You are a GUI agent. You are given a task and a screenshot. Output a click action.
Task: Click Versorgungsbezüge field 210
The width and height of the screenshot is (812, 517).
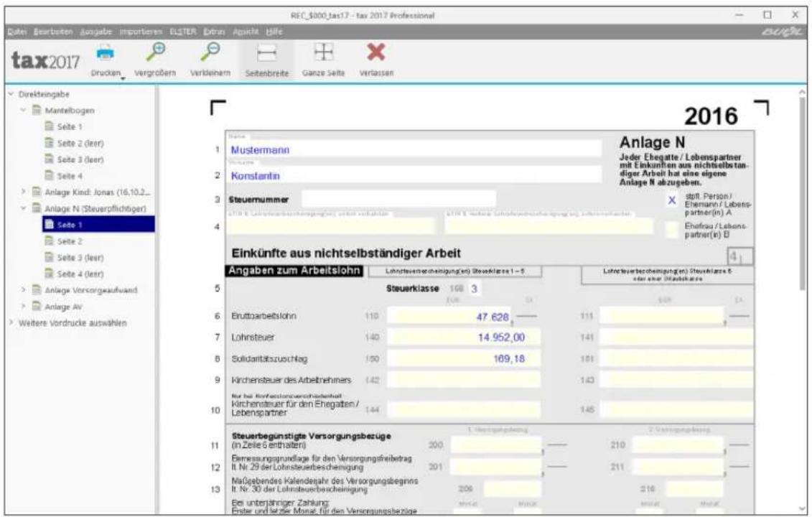coord(677,444)
